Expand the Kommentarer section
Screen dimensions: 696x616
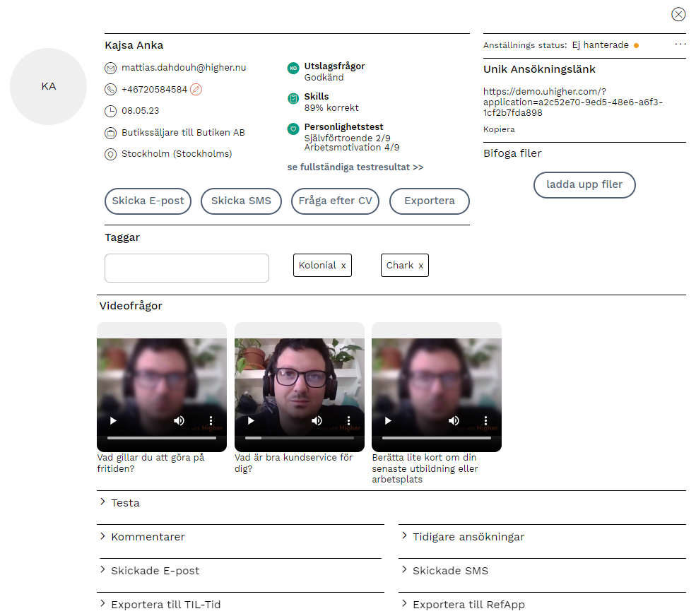pos(148,537)
